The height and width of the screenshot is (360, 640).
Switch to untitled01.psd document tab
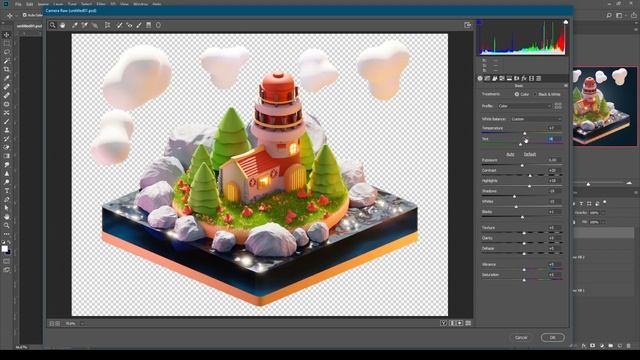pyautogui.click(x=29, y=26)
